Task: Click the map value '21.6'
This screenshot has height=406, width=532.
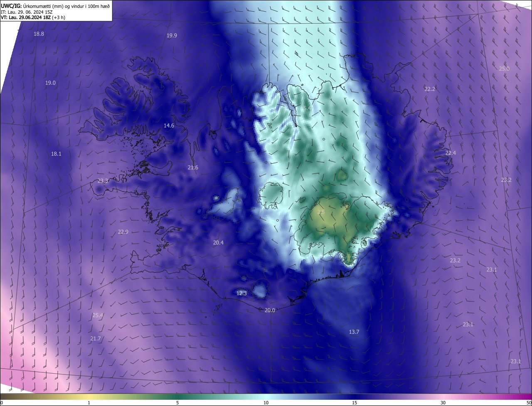Action: 193,168
